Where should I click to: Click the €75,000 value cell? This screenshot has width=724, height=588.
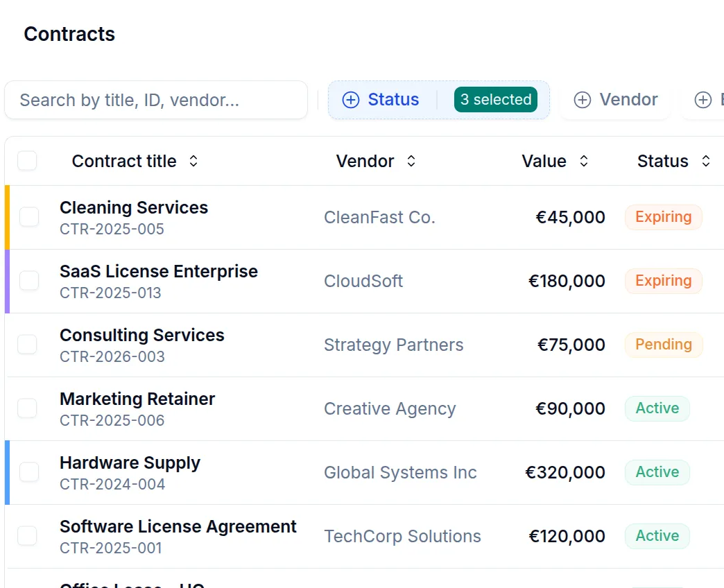coord(571,345)
